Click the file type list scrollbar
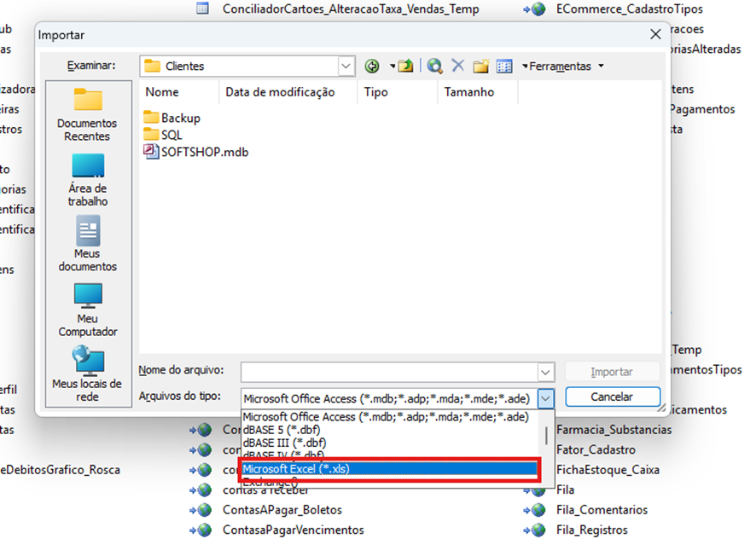Image resolution: width=756 pixels, height=539 pixels. [546, 437]
